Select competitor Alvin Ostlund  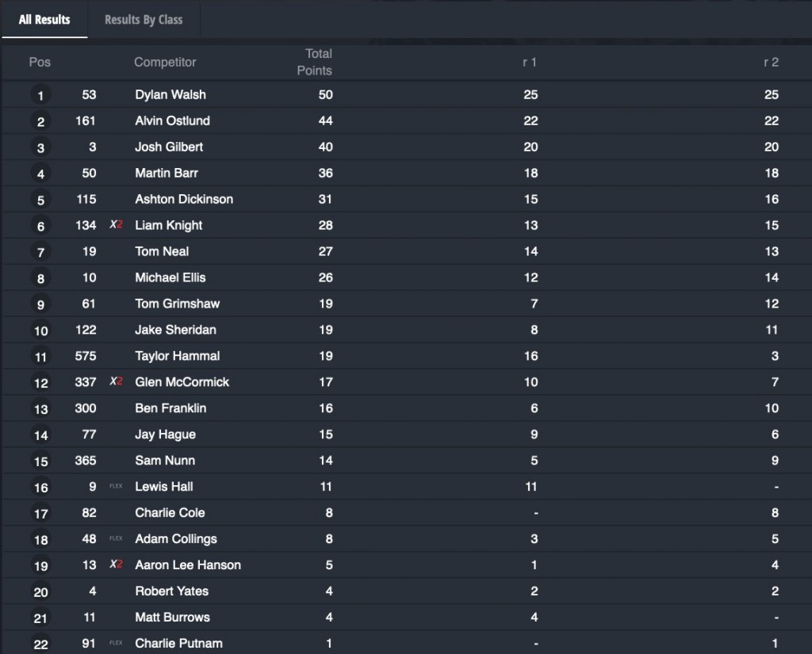click(x=172, y=121)
